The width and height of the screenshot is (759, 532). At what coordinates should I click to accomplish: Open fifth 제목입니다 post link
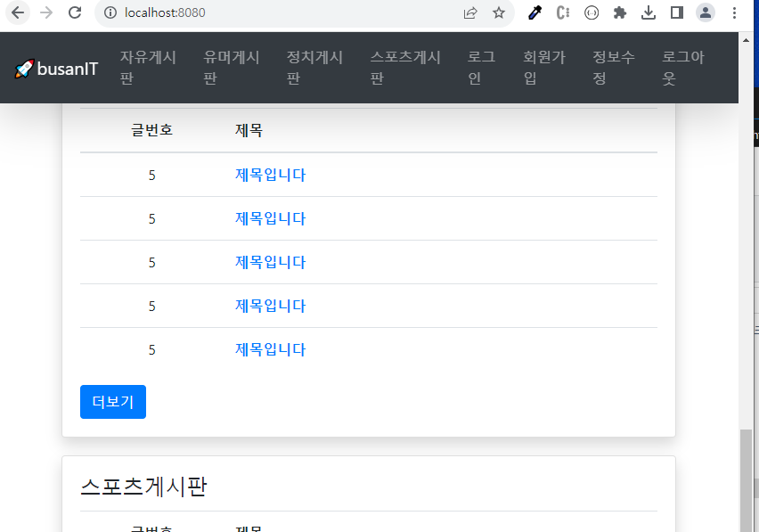pyautogui.click(x=270, y=349)
